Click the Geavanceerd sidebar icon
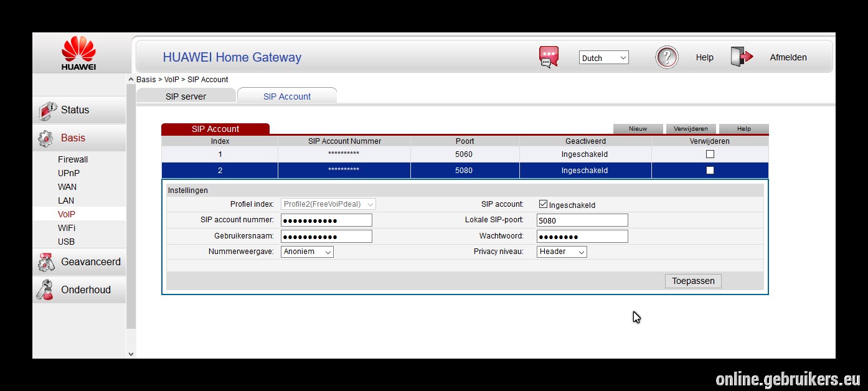The width and height of the screenshot is (868, 391). point(47,262)
